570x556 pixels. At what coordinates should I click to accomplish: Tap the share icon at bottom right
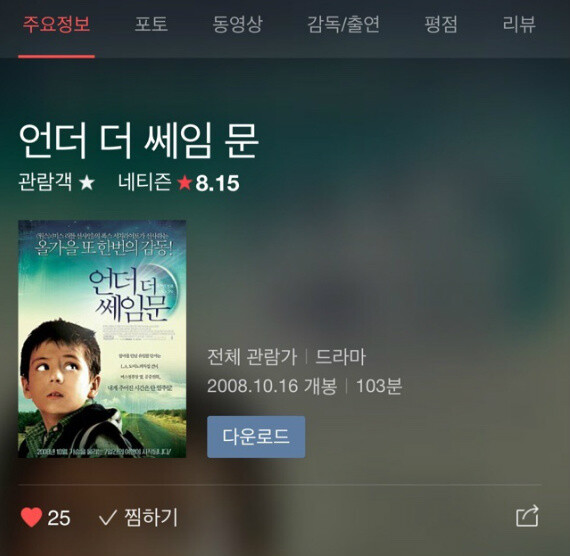(x=527, y=516)
